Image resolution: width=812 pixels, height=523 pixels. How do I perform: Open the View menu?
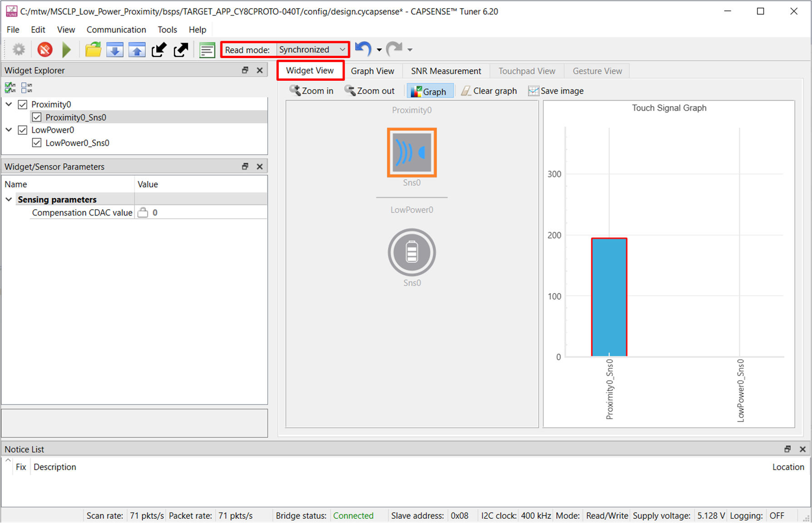pyautogui.click(x=66, y=29)
